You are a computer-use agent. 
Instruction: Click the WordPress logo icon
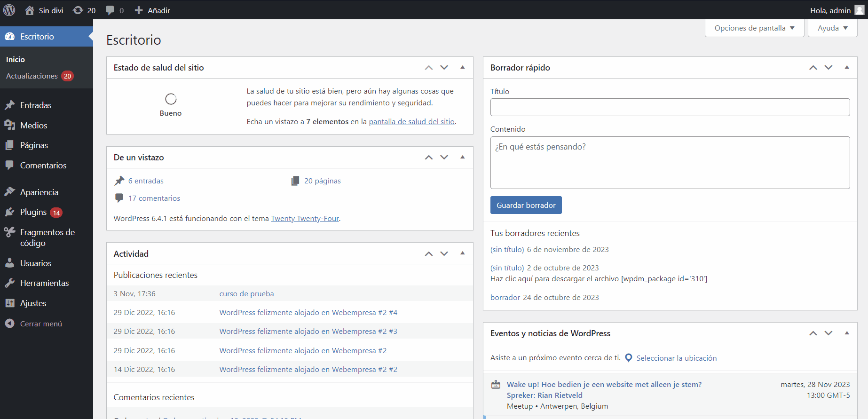point(9,10)
